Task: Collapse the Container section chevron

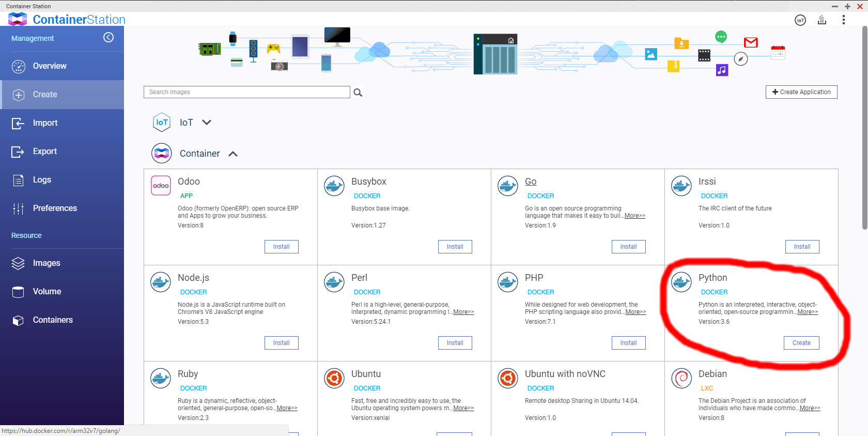Action: (233, 154)
